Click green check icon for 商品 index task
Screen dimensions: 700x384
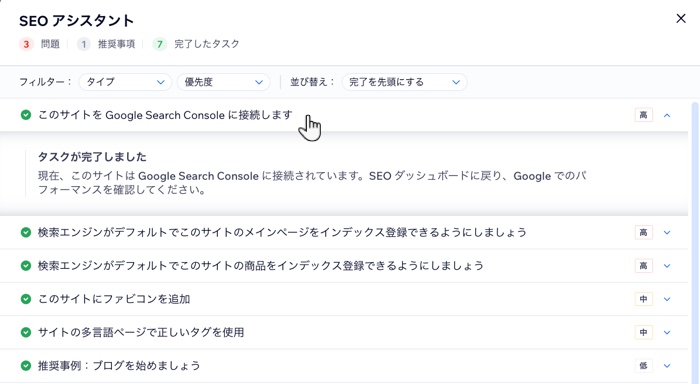26,266
